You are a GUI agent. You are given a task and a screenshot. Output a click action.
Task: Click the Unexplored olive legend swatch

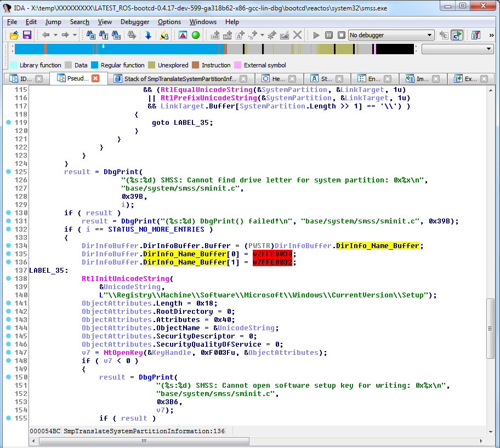click(x=151, y=65)
